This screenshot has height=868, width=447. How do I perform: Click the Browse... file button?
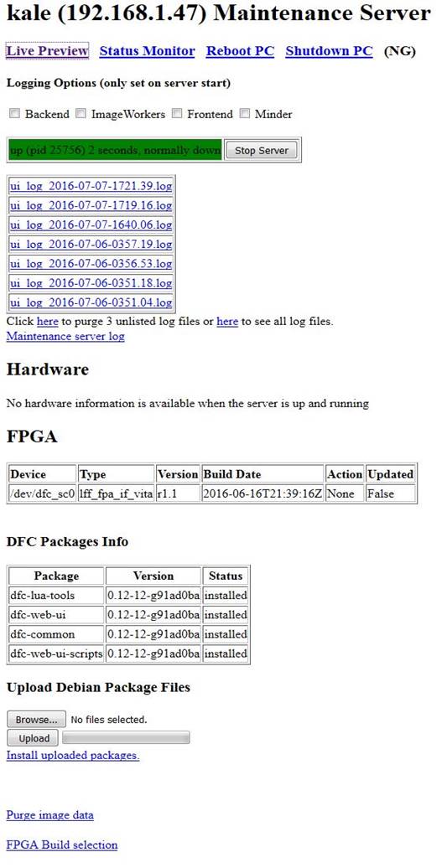pos(37,720)
